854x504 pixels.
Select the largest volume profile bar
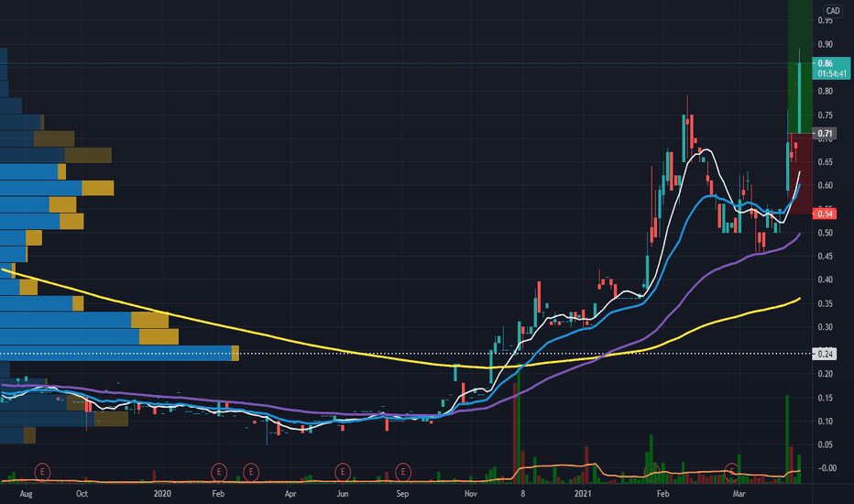tap(119, 353)
